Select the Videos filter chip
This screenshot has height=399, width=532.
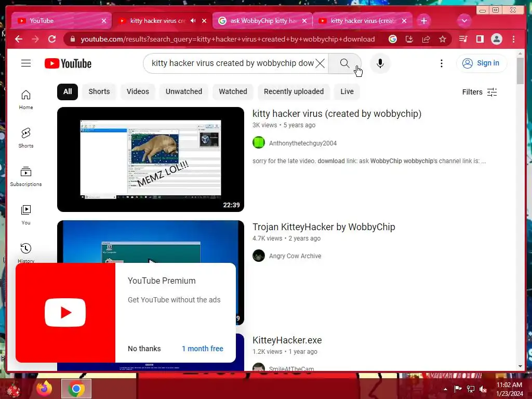(x=138, y=91)
